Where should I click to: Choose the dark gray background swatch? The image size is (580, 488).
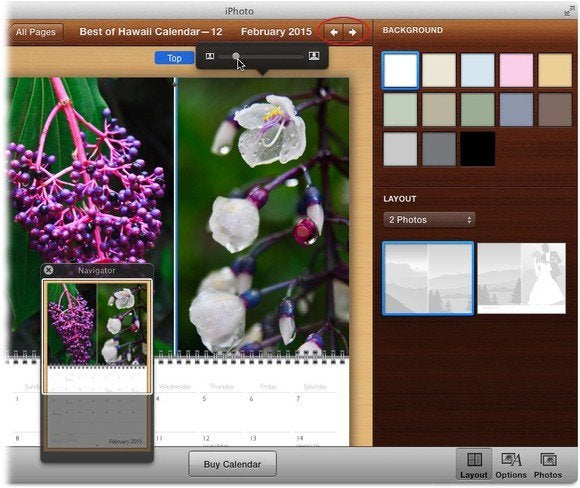click(439, 149)
